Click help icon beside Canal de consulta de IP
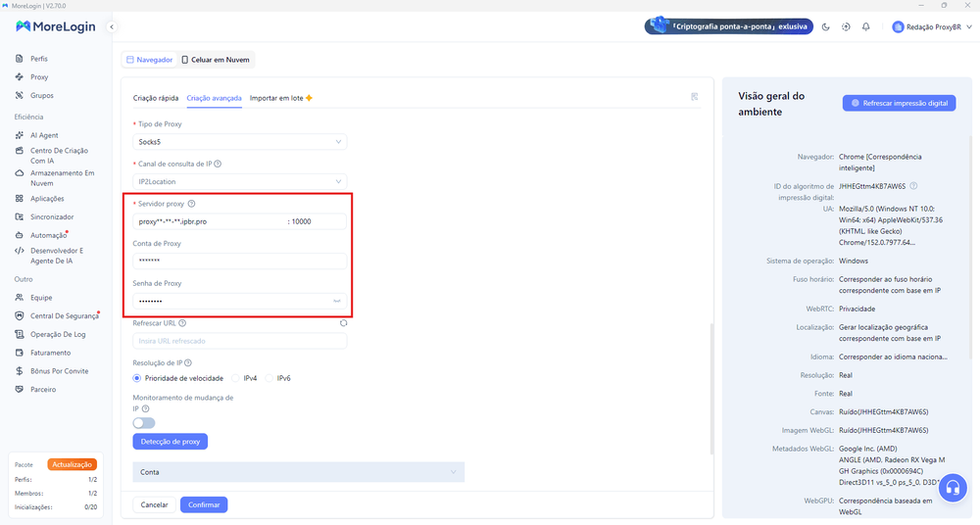Screen dimensions: 980x525 coord(218,164)
